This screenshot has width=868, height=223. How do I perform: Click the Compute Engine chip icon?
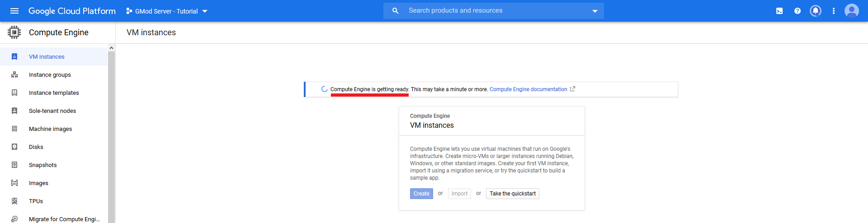point(14,33)
